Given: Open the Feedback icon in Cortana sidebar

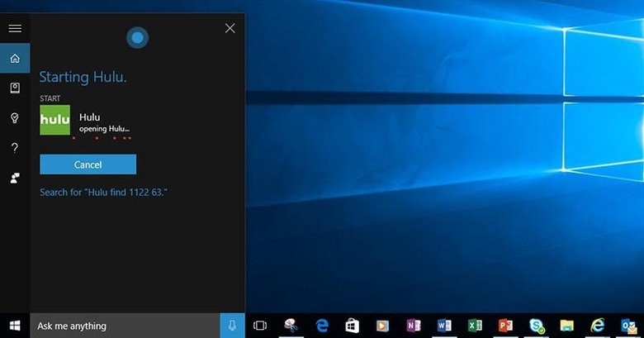Looking at the screenshot, I should [x=15, y=178].
